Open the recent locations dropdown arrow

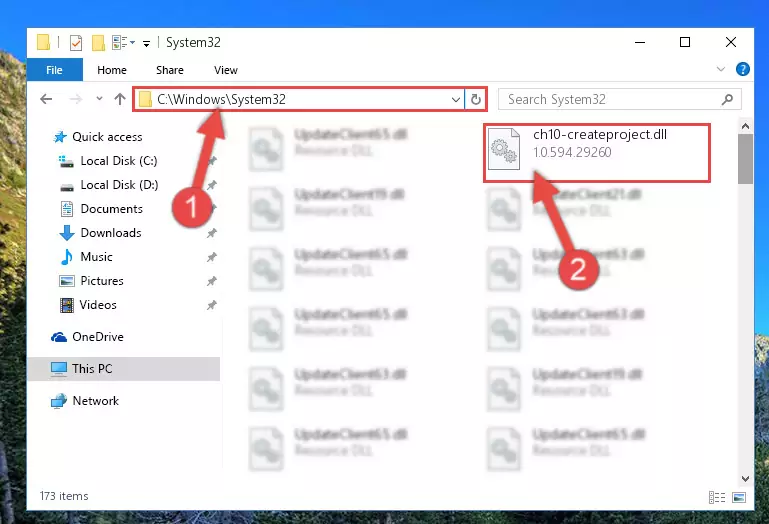[x=99, y=99]
